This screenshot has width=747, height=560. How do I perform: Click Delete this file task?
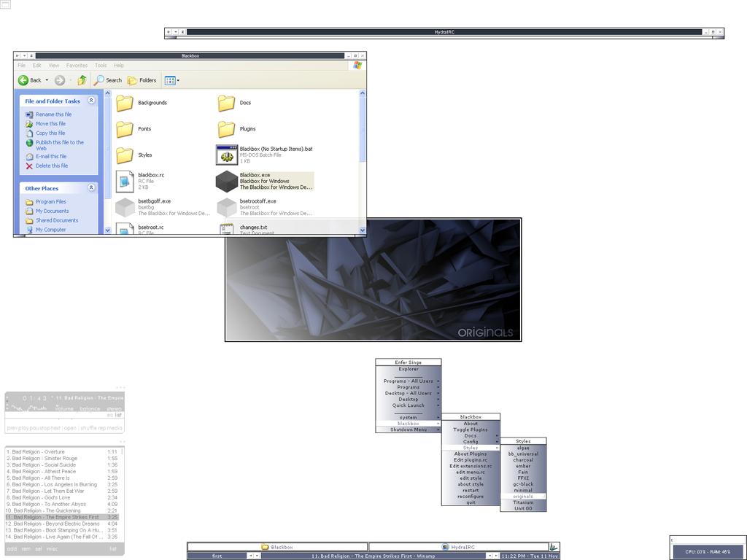tap(52, 166)
